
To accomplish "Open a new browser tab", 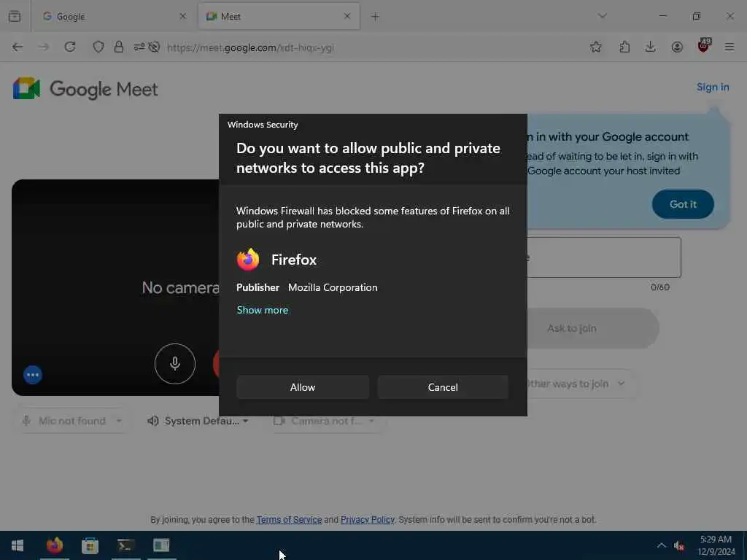I will click(x=376, y=17).
